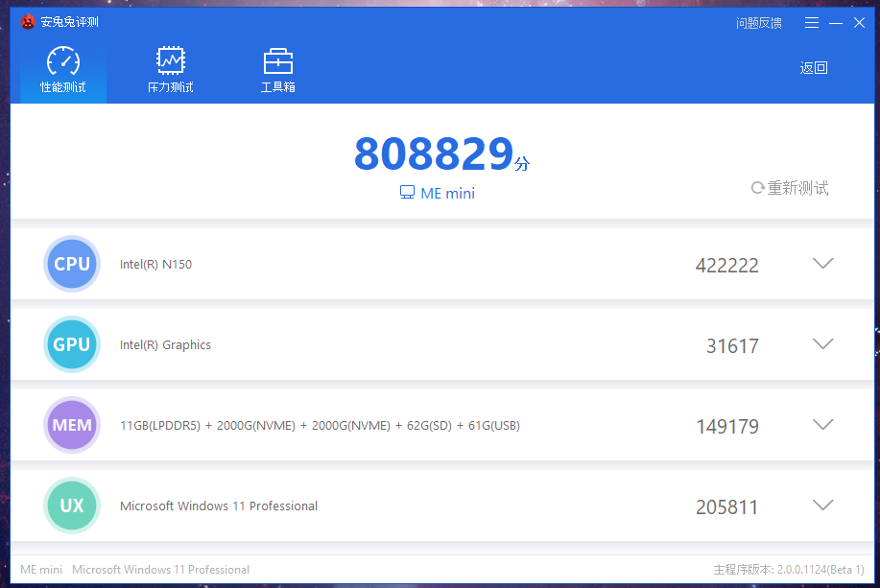The image size is (880, 588).
Task: Minimize the AnTuTu window
Action: (836, 23)
